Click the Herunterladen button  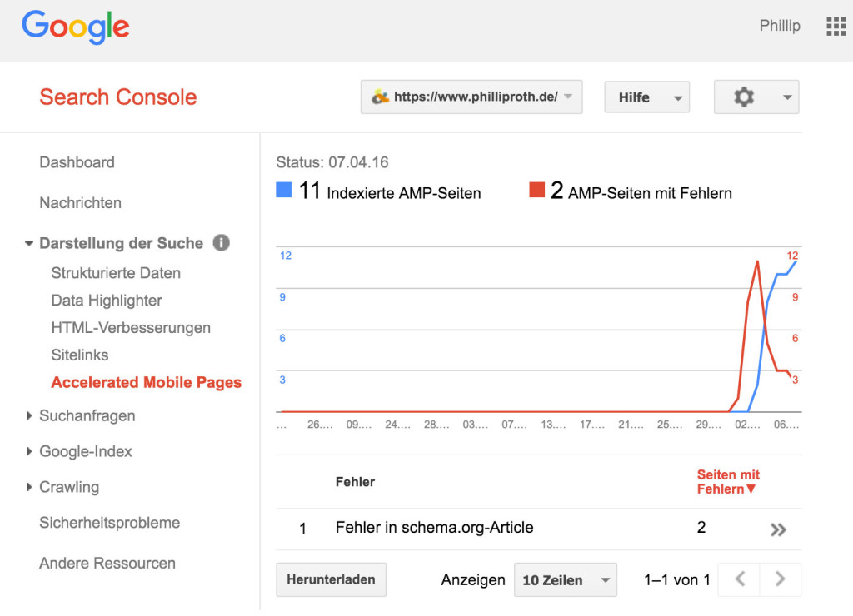[x=331, y=579]
